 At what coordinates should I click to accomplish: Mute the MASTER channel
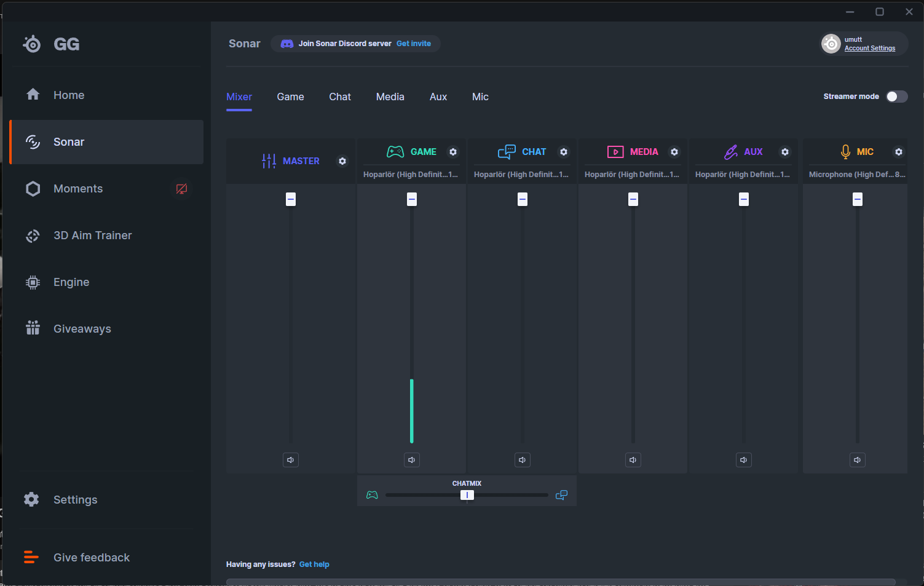(291, 460)
